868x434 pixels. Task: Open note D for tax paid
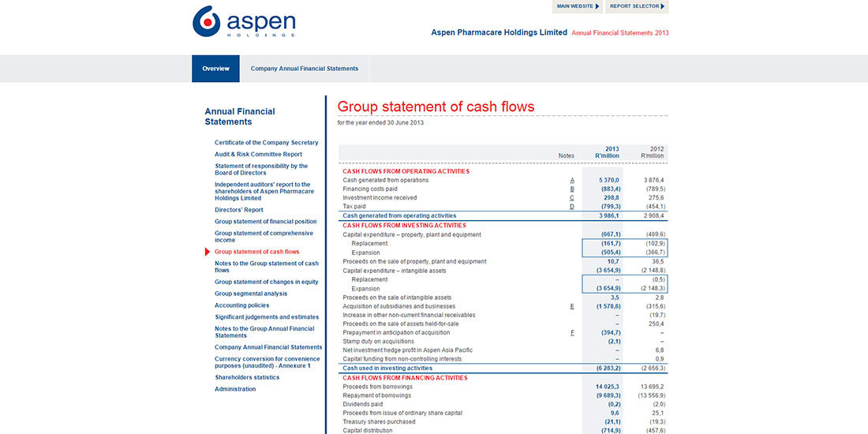tap(572, 207)
